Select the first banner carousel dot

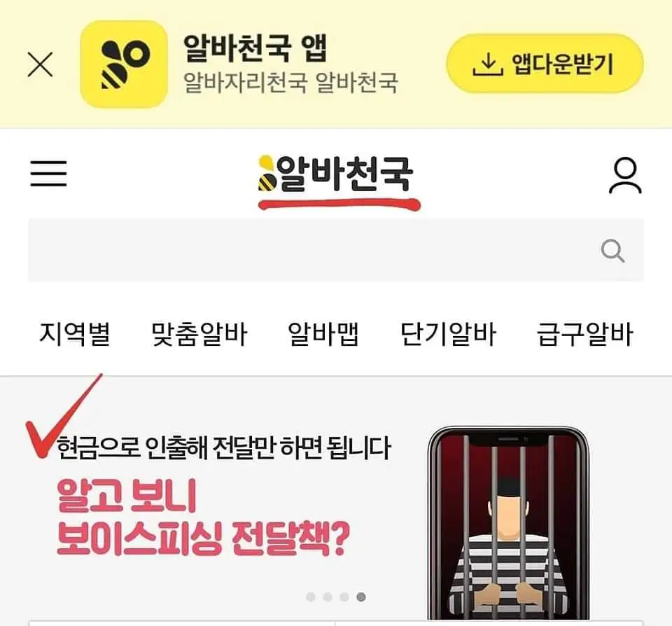(x=311, y=597)
